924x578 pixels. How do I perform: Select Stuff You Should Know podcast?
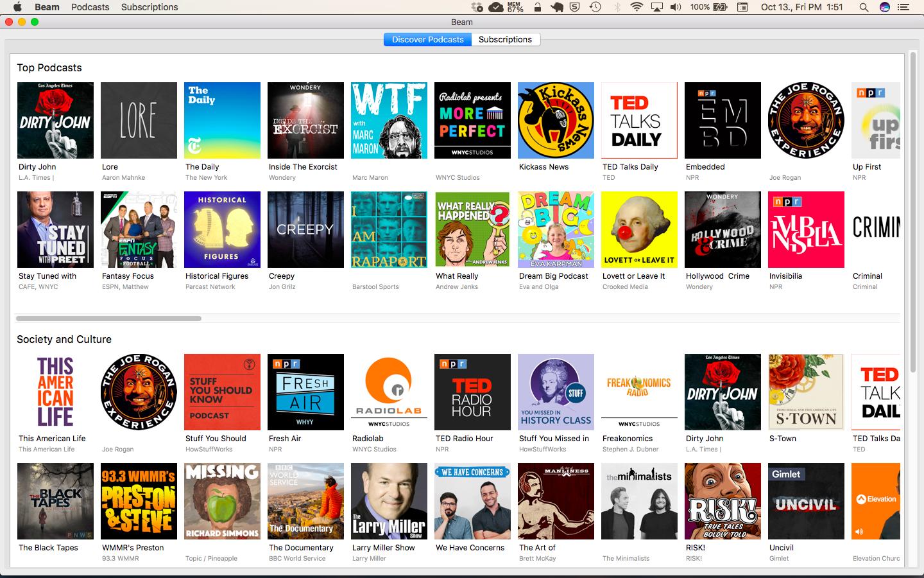click(x=222, y=392)
